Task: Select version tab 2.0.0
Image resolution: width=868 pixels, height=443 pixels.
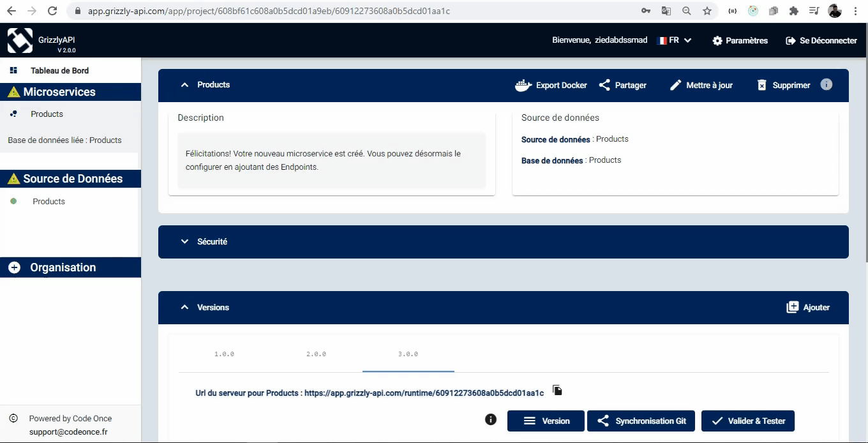Action: pos(316,354)
